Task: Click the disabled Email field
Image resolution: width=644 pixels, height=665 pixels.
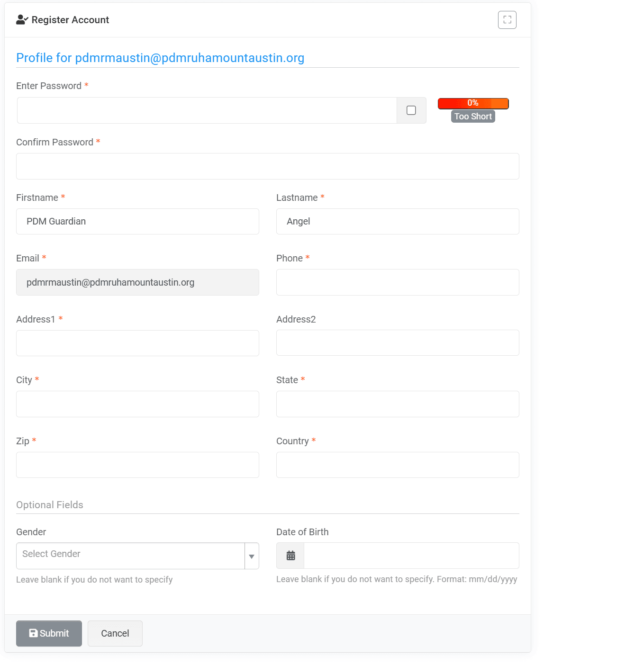Action: point(137,282)
